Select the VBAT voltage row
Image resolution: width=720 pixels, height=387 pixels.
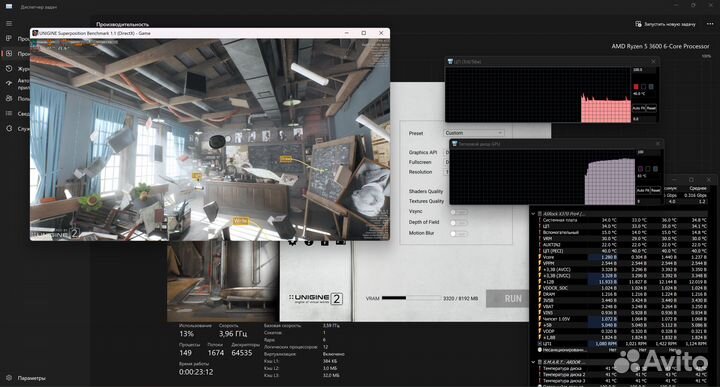[622, 307]
